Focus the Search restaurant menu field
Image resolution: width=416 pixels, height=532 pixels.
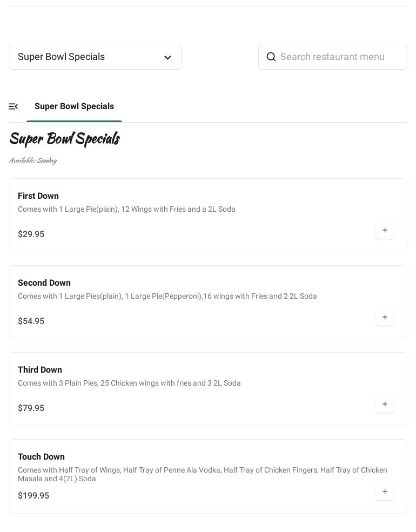click(339, 57)
